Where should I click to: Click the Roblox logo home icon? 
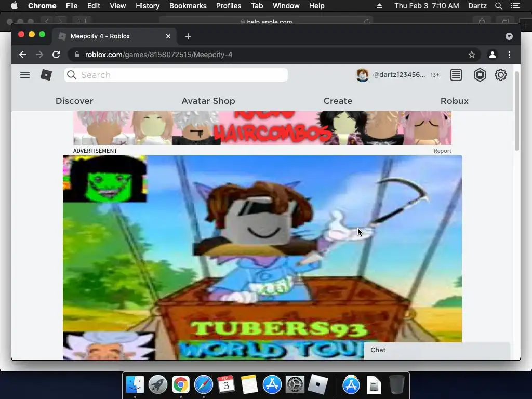click(46, 75)
